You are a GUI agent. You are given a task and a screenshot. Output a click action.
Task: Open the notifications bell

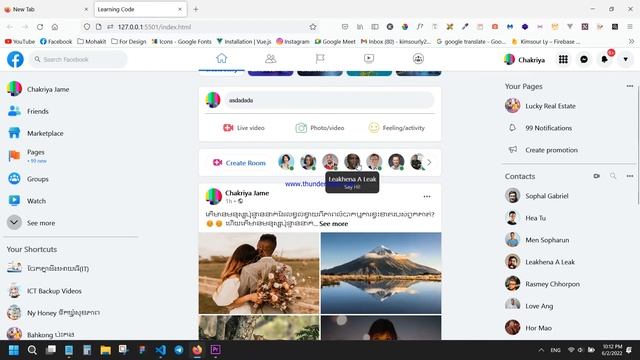pyautogui.click(x=604, y=60)
